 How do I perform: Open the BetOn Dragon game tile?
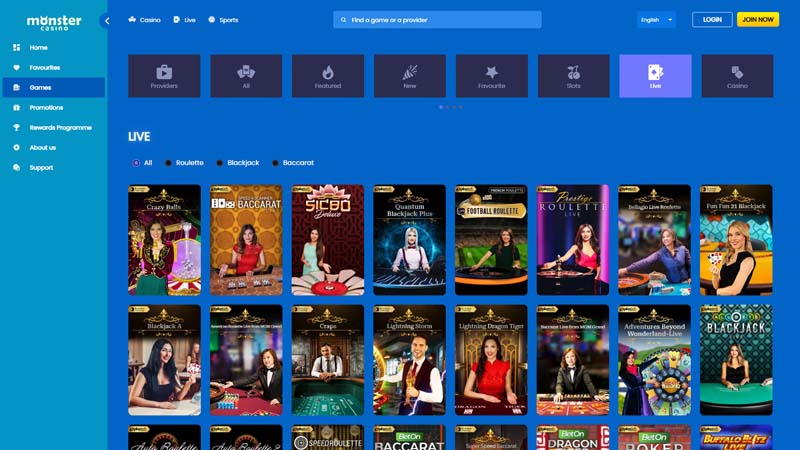tap(572, 438)
